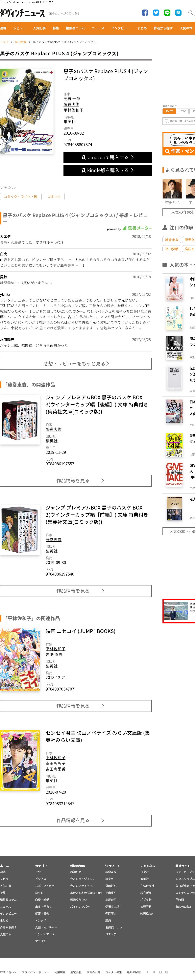Screen dimensions: 195x980
Task: Open 作品情報を見る for 映画 ニセコイ
Action: pos(76,706)
